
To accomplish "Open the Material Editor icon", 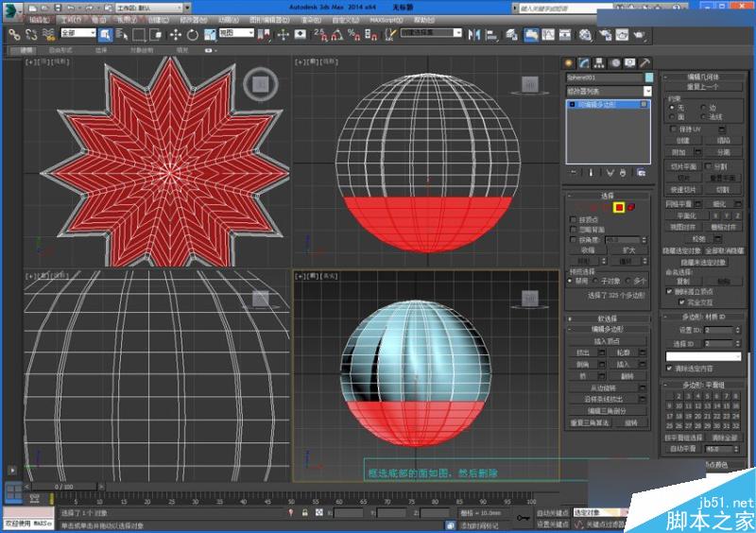I will (585, 35).
